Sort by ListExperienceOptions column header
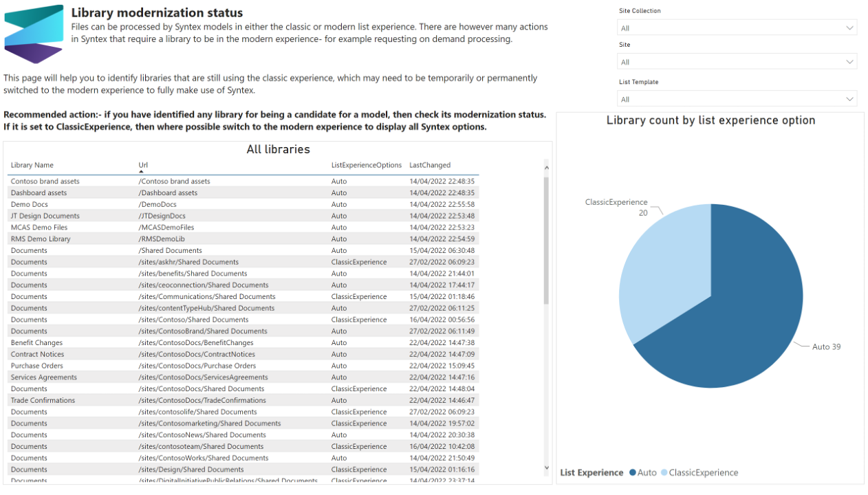 pos(367,165)
